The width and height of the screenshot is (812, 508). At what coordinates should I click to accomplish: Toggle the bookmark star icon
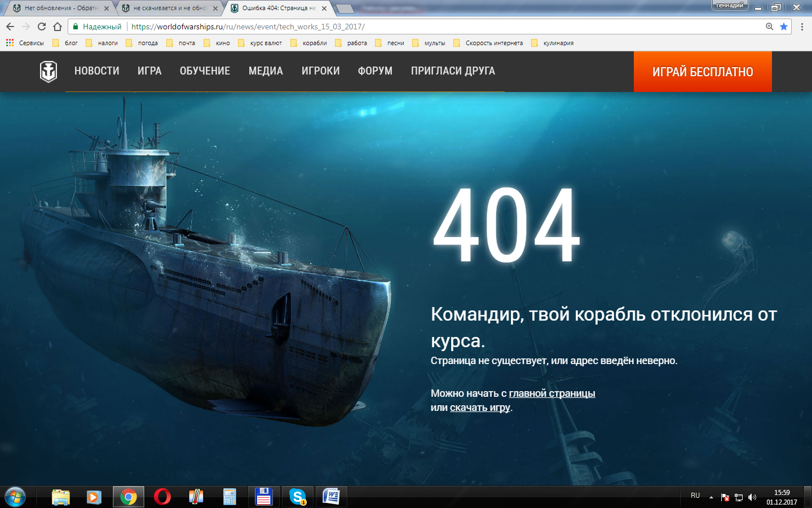(784, 27)
